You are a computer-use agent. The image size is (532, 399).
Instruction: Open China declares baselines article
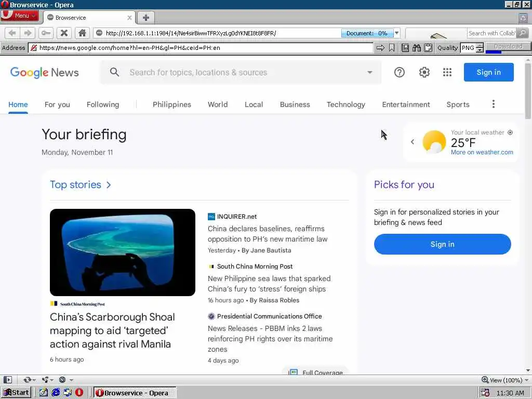[x=268, y=234]
